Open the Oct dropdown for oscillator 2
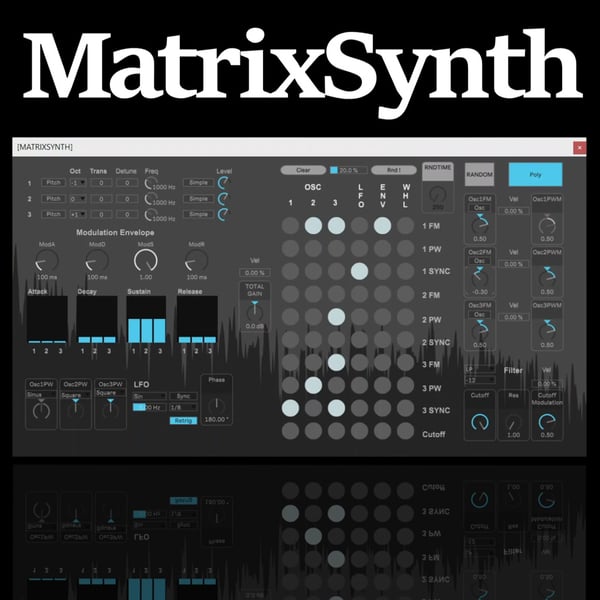600x600 pixels. [x=78, y=199]
